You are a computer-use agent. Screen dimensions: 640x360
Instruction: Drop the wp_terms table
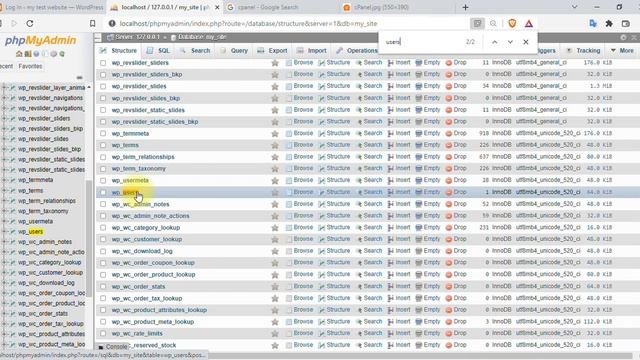point(456,145)
